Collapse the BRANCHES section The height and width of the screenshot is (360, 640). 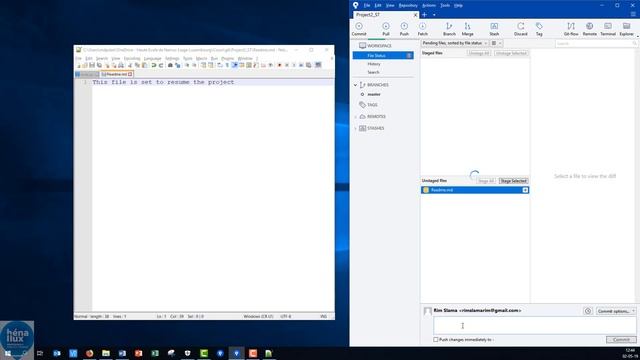[356, 85]
